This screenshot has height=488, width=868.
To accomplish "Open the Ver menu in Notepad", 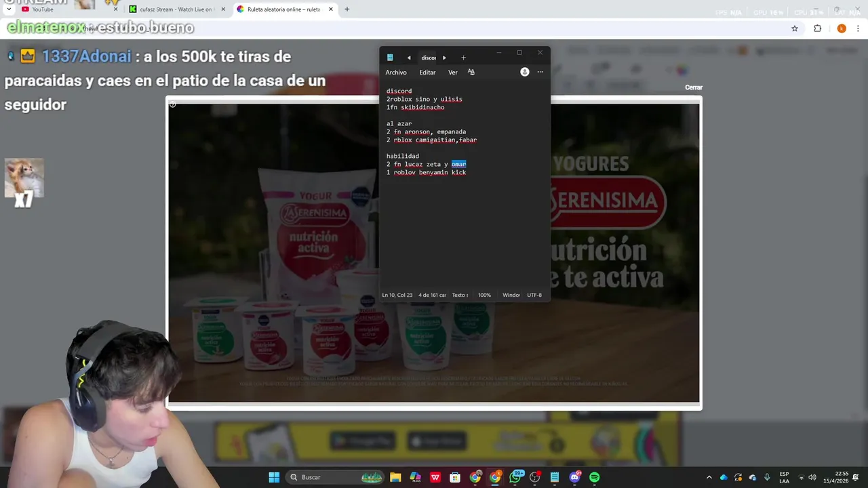I will [452, 73].
